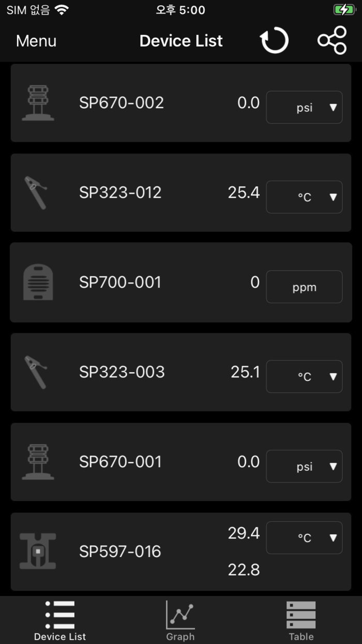Screen dimensions: 362x644
Task: Switch to the Graph tab
Action: 180,620
